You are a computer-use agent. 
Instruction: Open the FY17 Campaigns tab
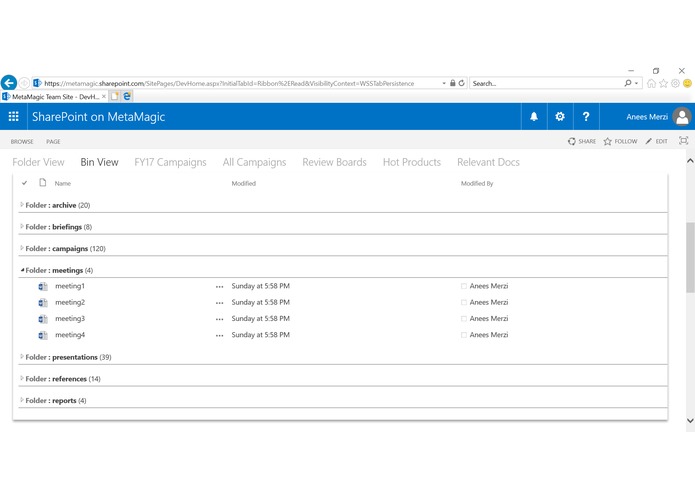(x=170, y=162)
